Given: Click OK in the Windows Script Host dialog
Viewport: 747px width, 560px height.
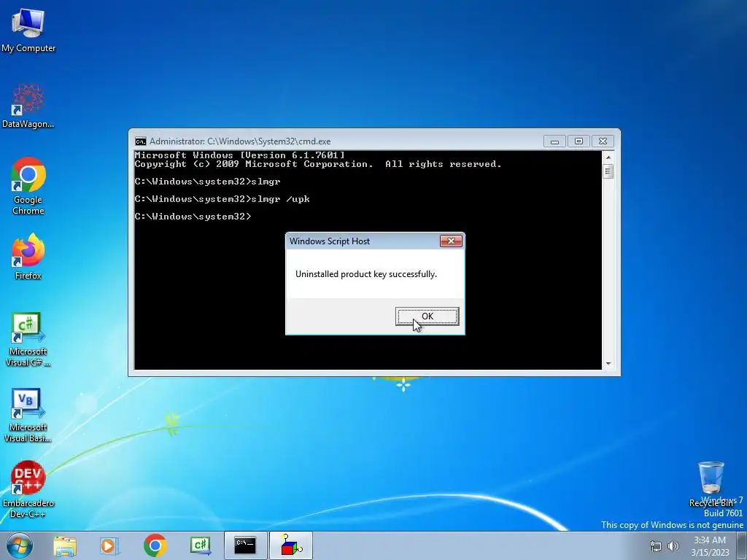Looking at the screenshot, I should click(427, 316).
